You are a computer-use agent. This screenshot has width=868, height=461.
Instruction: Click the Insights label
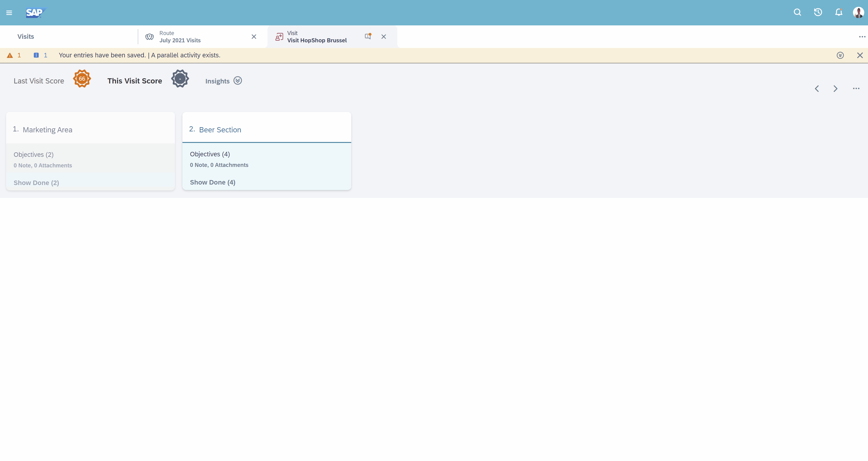tap(217, 81)
